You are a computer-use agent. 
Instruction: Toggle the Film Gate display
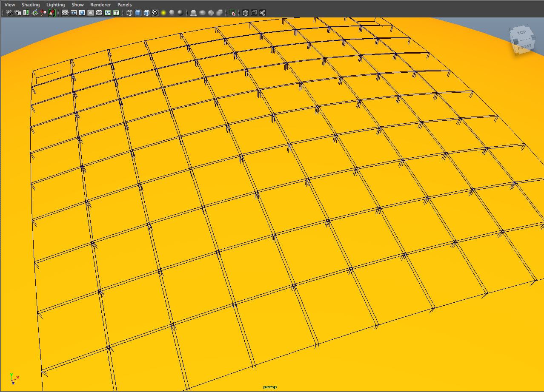click(x=74, y=13)
